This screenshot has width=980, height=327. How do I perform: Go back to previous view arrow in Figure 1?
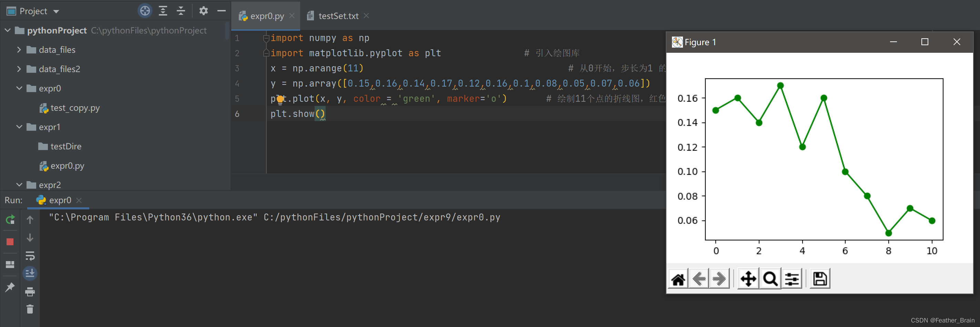click(x=699, y=279)
